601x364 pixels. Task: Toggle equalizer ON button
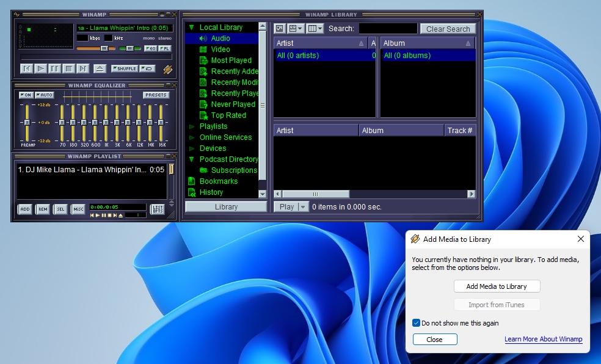pos(26,95)
